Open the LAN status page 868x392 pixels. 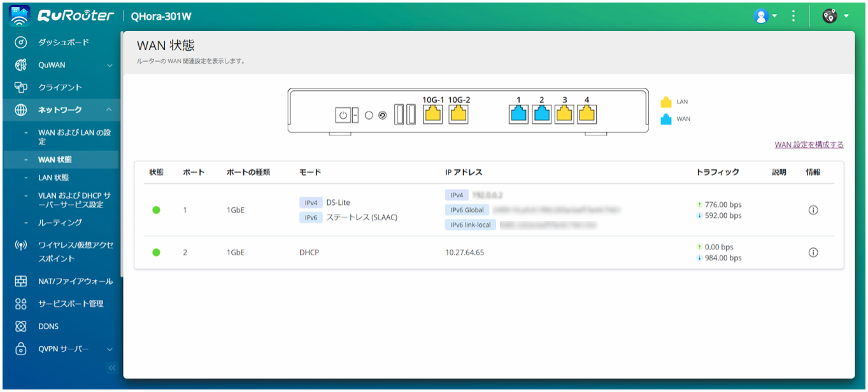53,178
